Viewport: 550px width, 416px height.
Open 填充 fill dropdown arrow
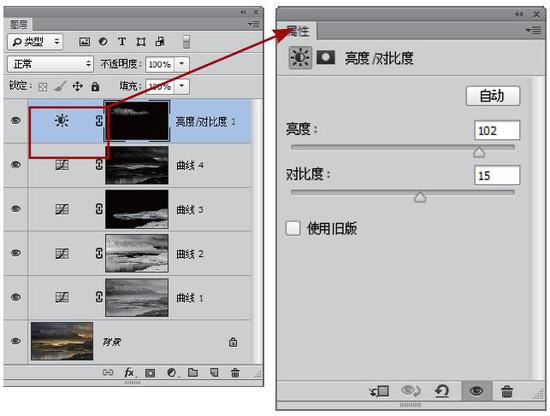pos(182,86)
